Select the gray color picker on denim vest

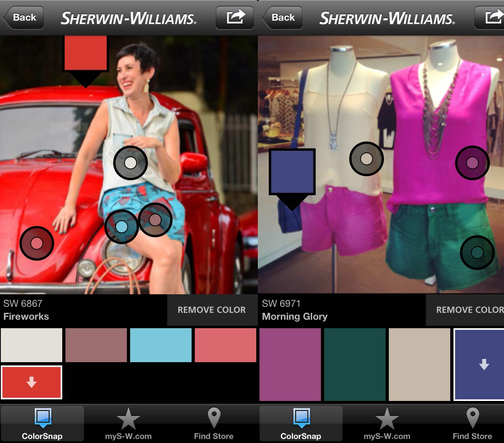131,163
